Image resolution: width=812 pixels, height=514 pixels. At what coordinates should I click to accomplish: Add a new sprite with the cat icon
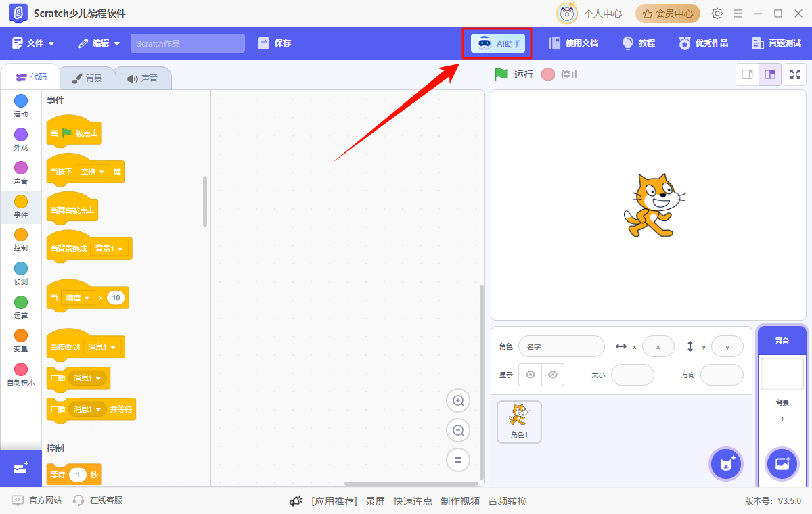click(725, 464)
